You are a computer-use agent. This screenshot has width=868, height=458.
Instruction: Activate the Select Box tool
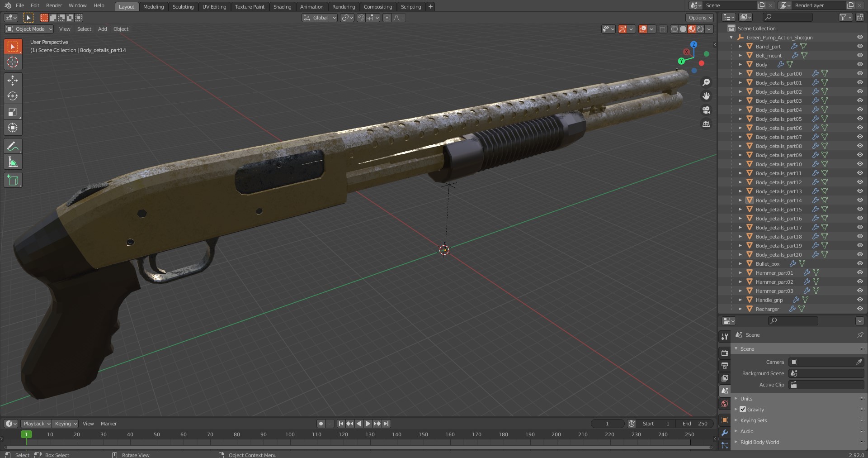point(13,46)
